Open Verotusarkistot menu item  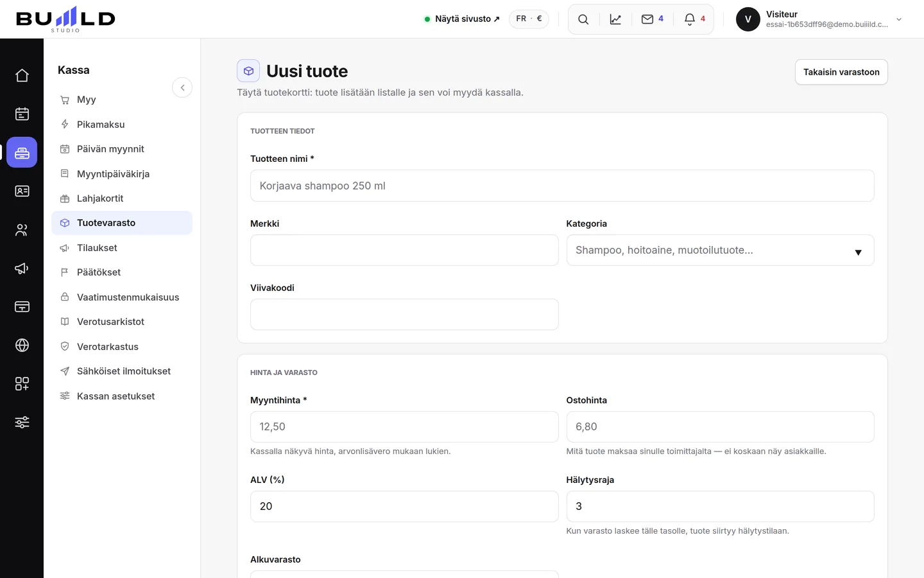click(x=122, y=322)
